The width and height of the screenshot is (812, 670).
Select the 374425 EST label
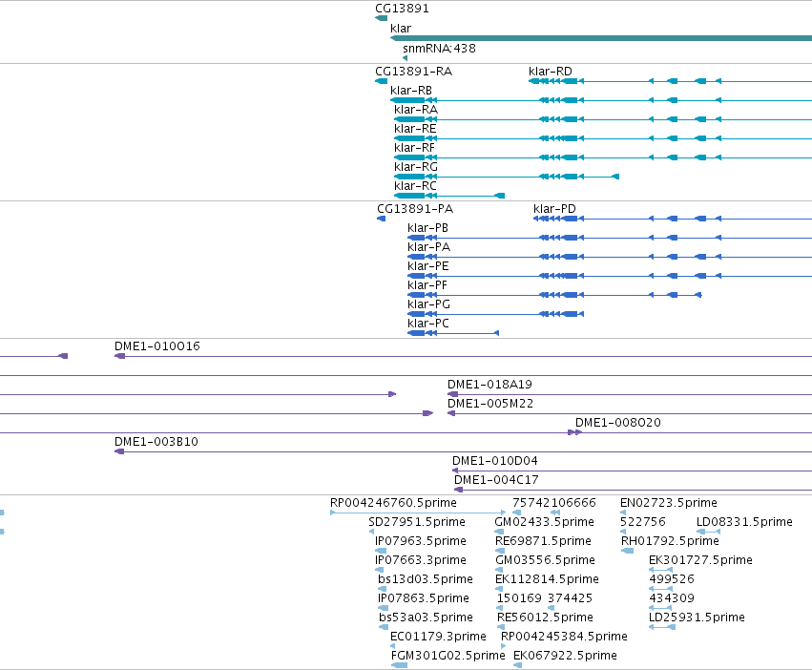tap(571, 598)
